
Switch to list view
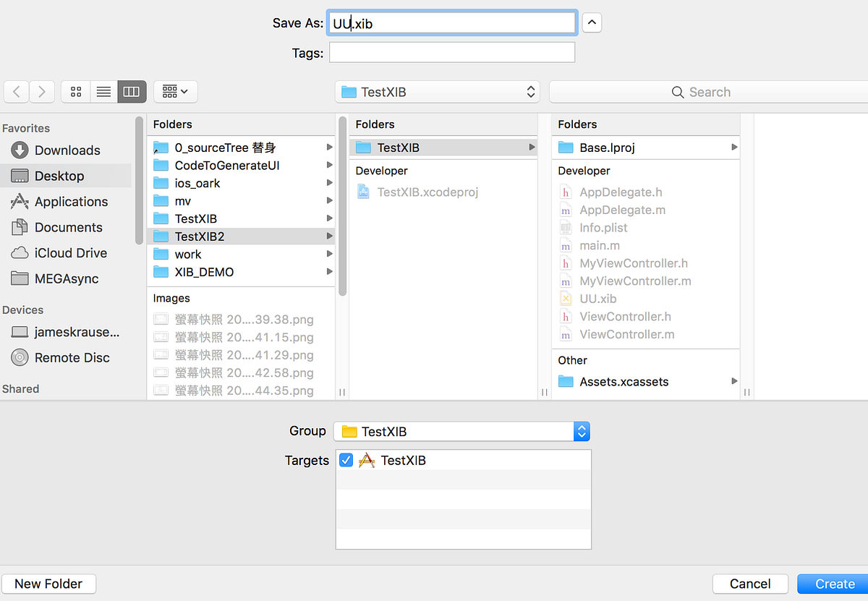pyautogui.click(x=103, y=91)
